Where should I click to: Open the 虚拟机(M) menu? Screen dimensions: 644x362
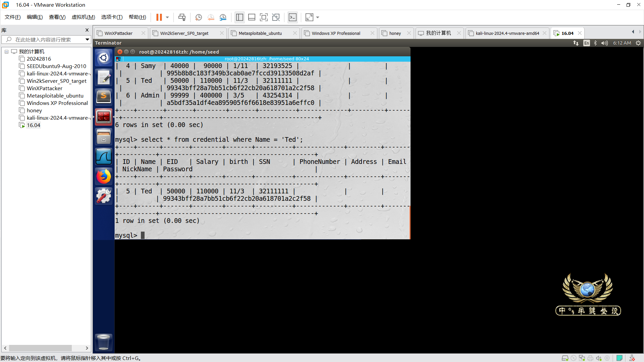[x=83, y=17]
